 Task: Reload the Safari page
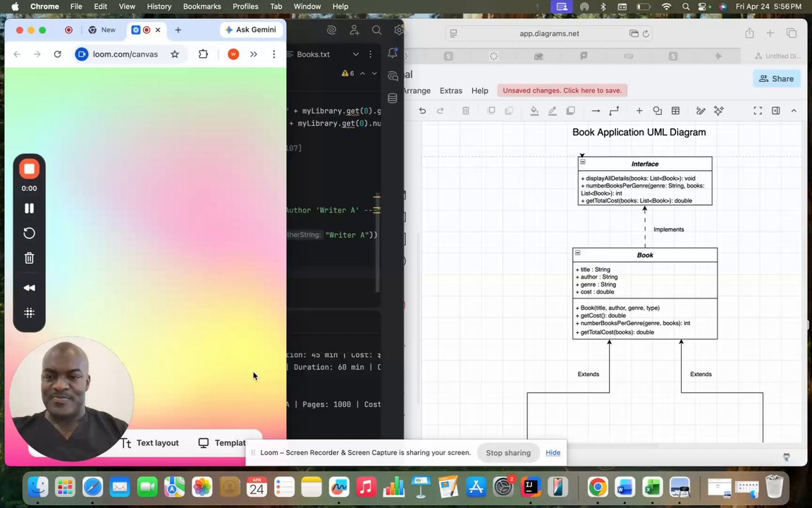pyautogui.click(x=646, y=34)
